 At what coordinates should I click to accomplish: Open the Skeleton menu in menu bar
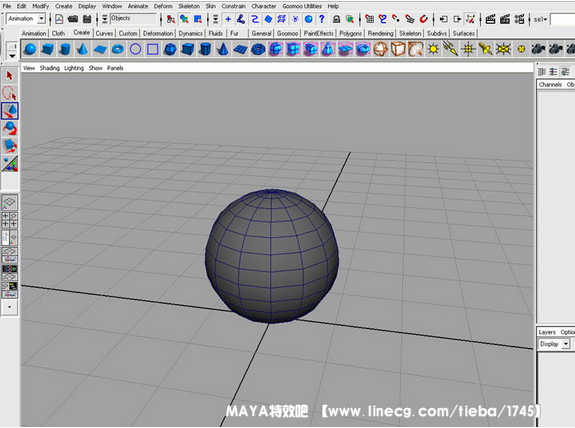(x=189, y=6)
